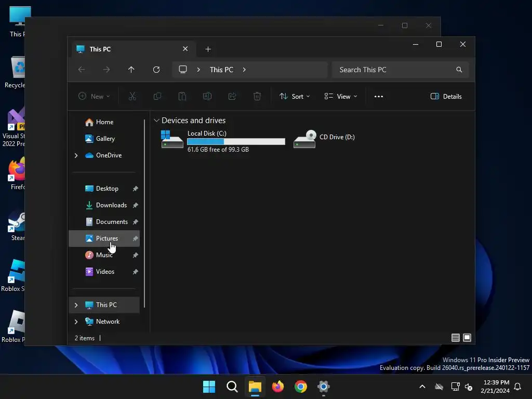532x399 pixels.
Task: Switch to details list view icon
Action: point(455,338)
